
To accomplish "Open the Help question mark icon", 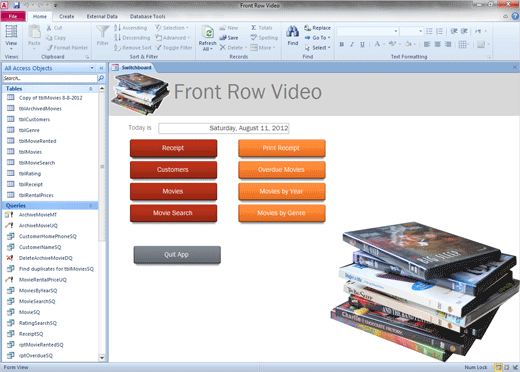I will point(516,16).
